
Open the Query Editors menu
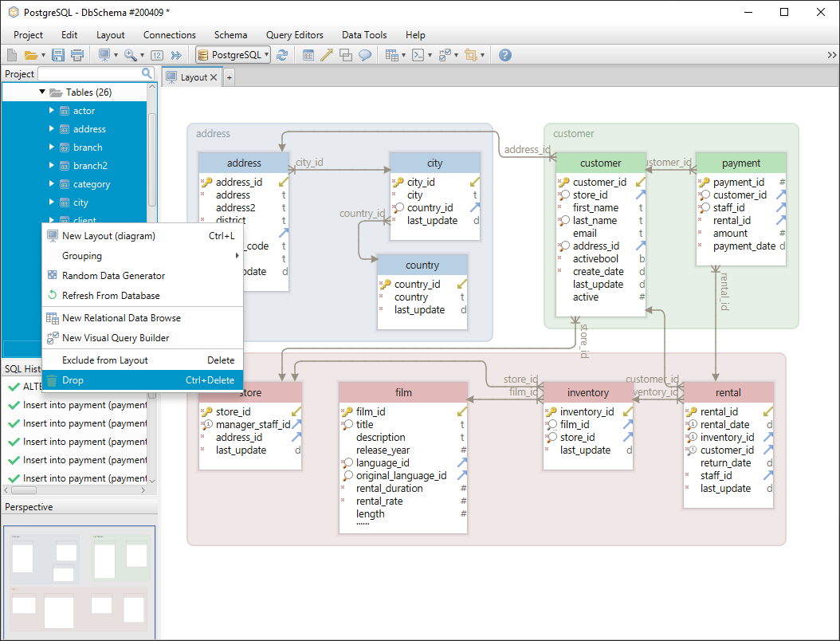click(295, 35)
